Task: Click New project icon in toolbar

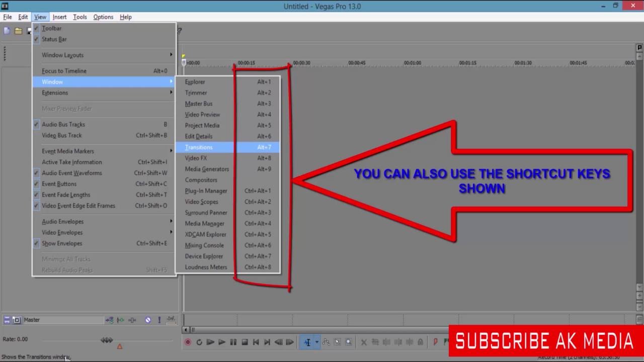Action: point(7,31)
